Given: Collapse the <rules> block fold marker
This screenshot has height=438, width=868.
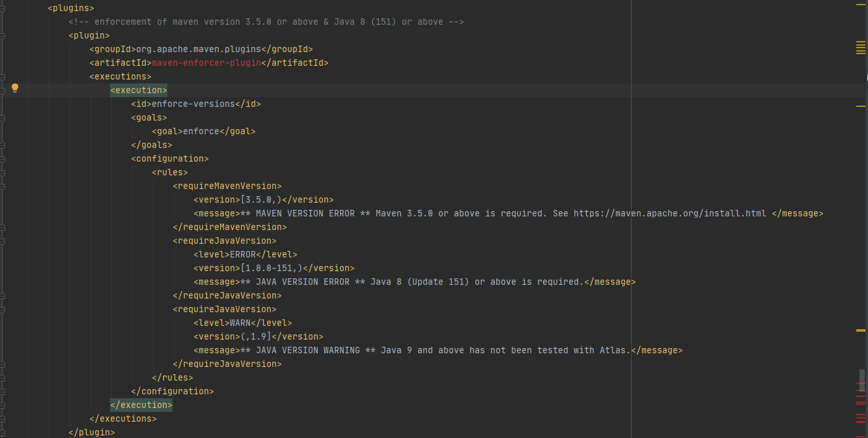Looking at the screenshot, I should tap(2, 173).
